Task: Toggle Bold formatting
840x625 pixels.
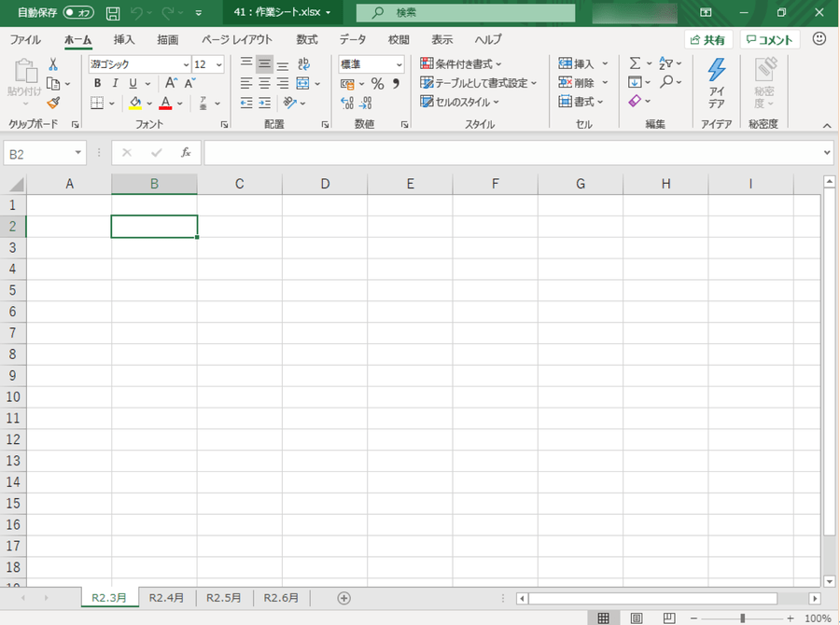Action: point(97,84)
